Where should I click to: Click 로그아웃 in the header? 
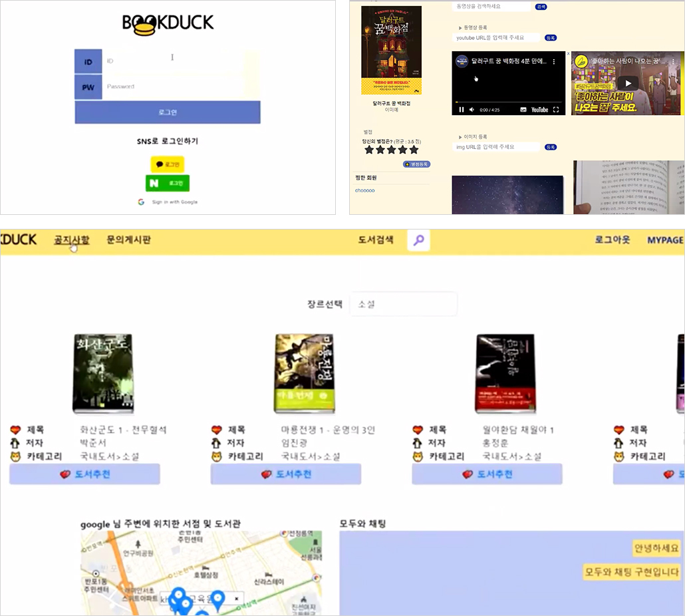point(613,240)
